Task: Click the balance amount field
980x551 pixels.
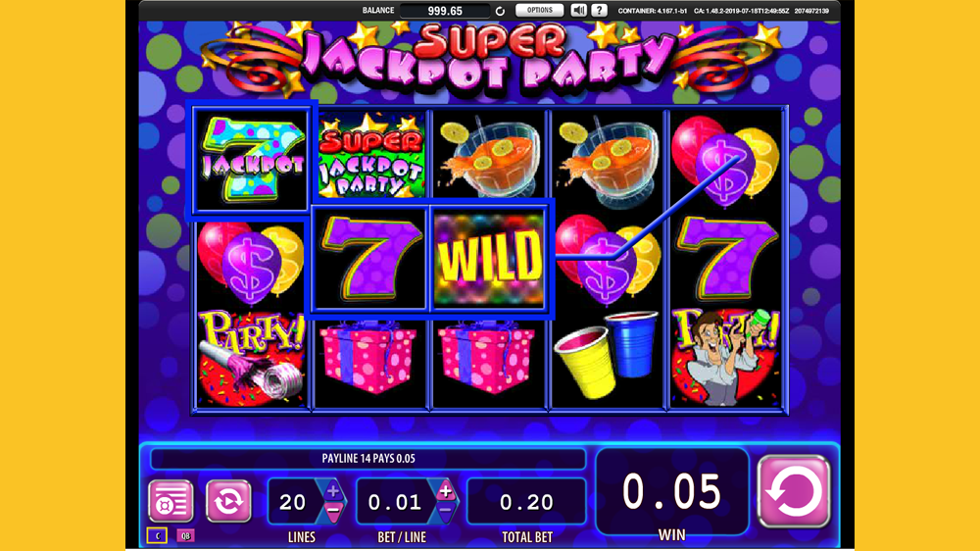Action: point(445,11)
